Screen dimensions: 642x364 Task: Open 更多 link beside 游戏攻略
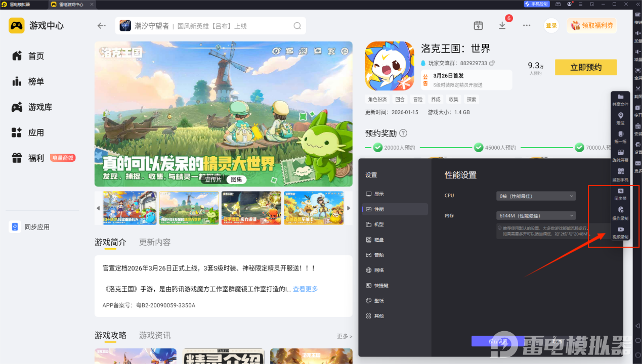coord(345,336)
